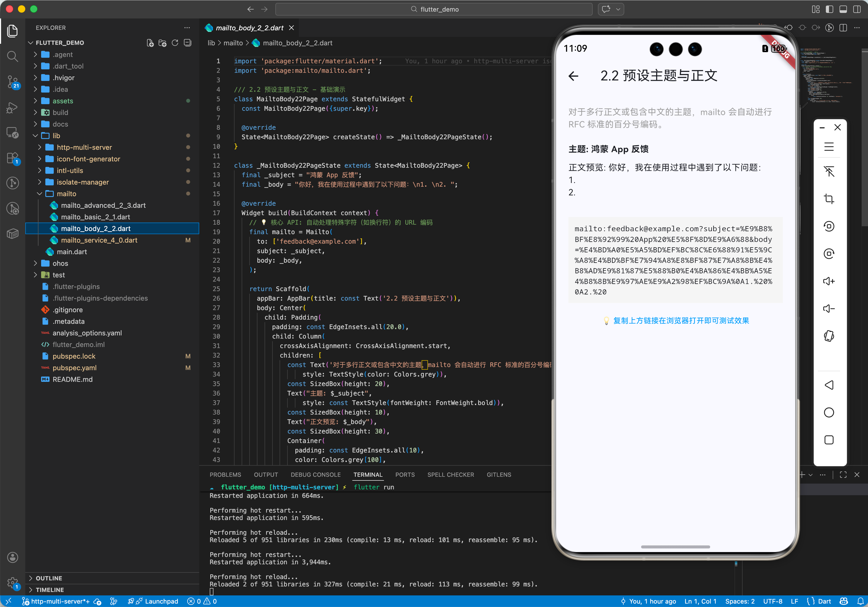868x607 pixels.
Task: Open the Extensions view
Action: pyautogui.click(x=12, y=158)
